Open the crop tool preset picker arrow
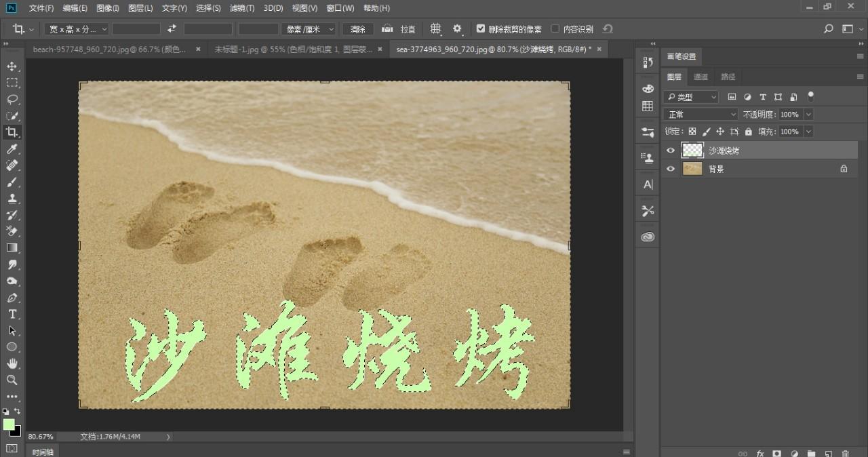Image resolution: width=868 pixels, height=457 pixels. tap(31, 30)
